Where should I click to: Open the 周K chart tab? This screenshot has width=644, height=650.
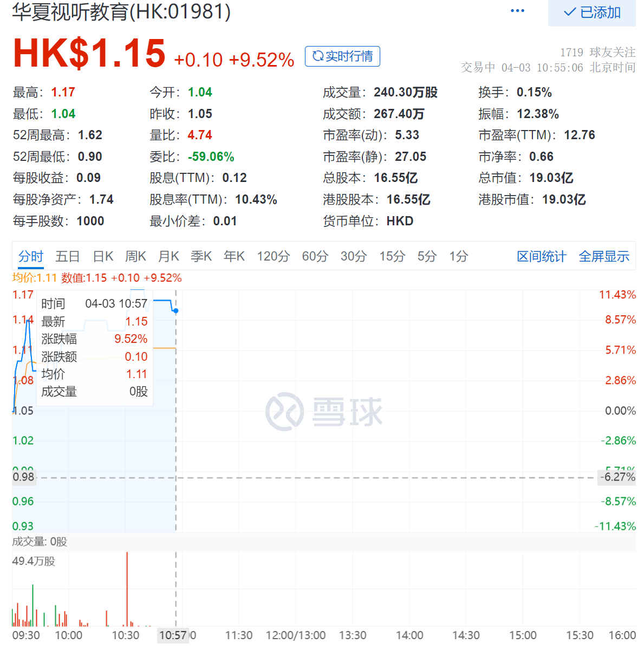pyautogui.click(x=135, y=256)
